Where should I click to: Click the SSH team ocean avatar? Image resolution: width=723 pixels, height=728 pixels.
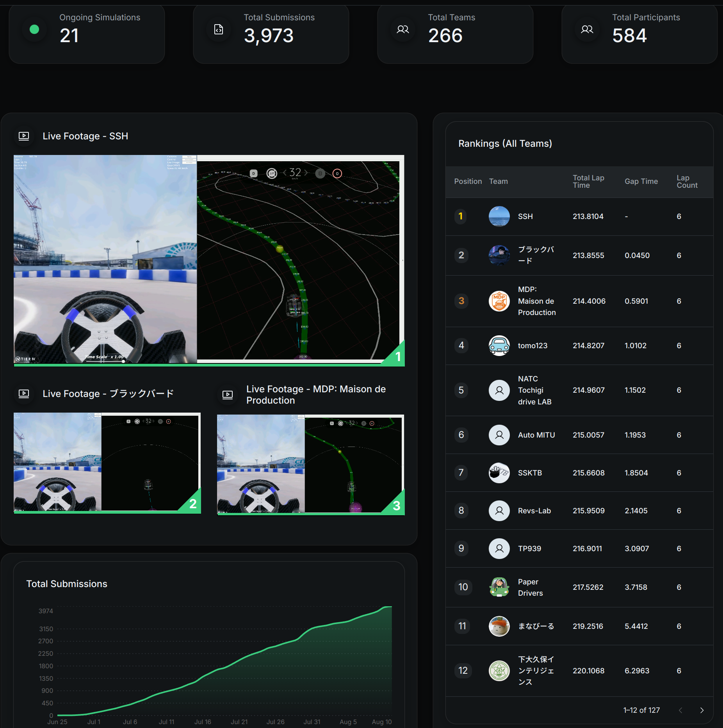(x=499, y=216)
